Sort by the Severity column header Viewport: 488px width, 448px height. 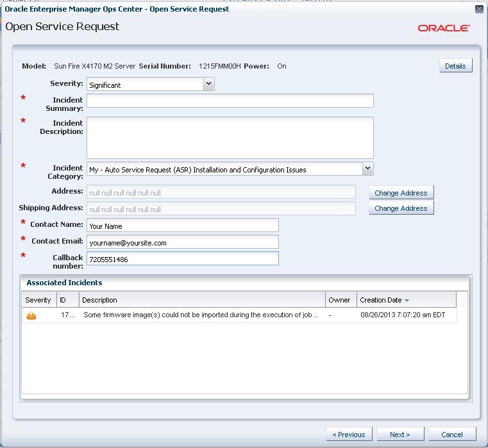[39, 300]
